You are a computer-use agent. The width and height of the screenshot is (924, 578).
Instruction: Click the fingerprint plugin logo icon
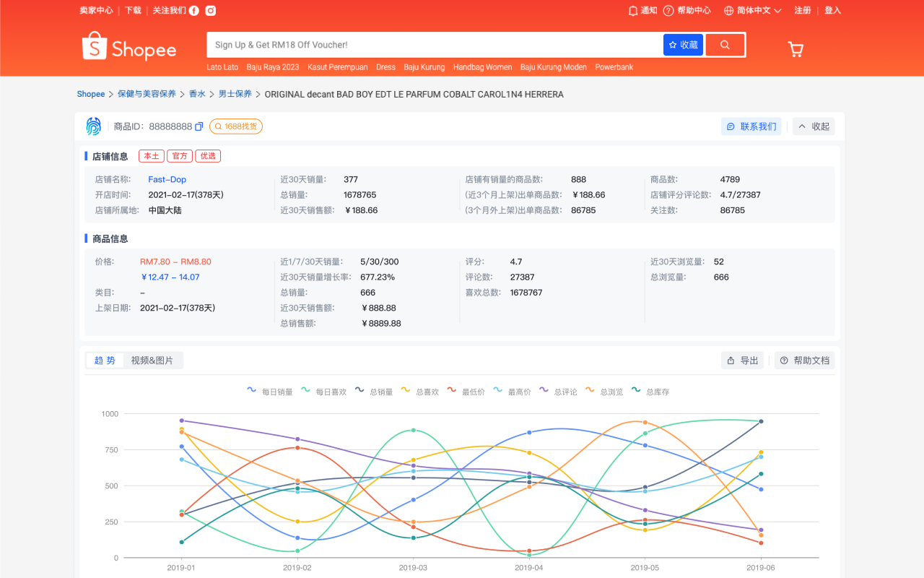[94, 126]
